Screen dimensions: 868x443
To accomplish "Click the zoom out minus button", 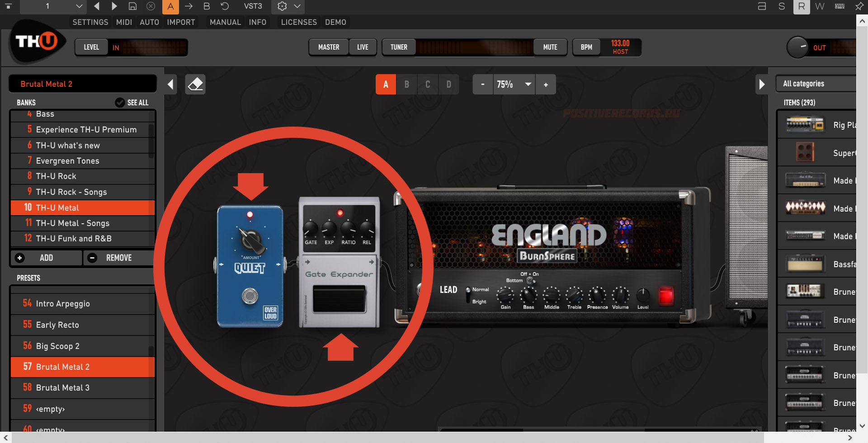I will coord(483,85).
